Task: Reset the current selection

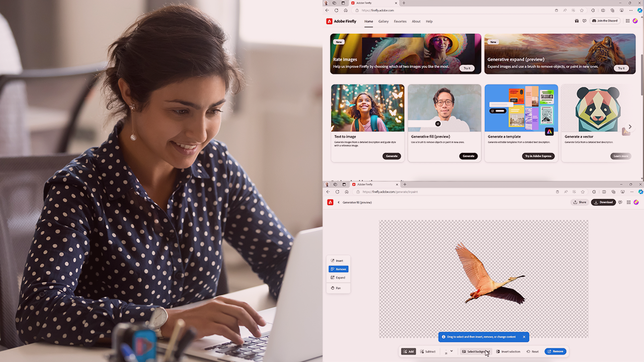Action: pyautogui.click(x=532, y=351)
